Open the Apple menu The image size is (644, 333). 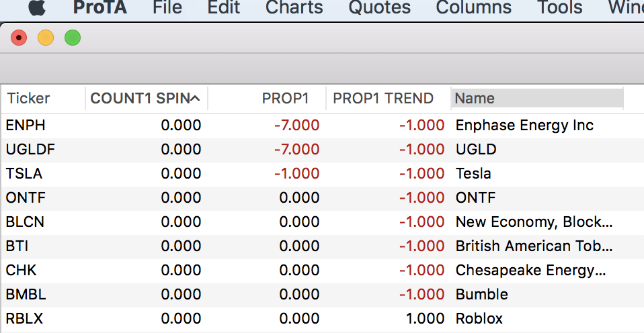pyautogui.click(x=37, y=7)
